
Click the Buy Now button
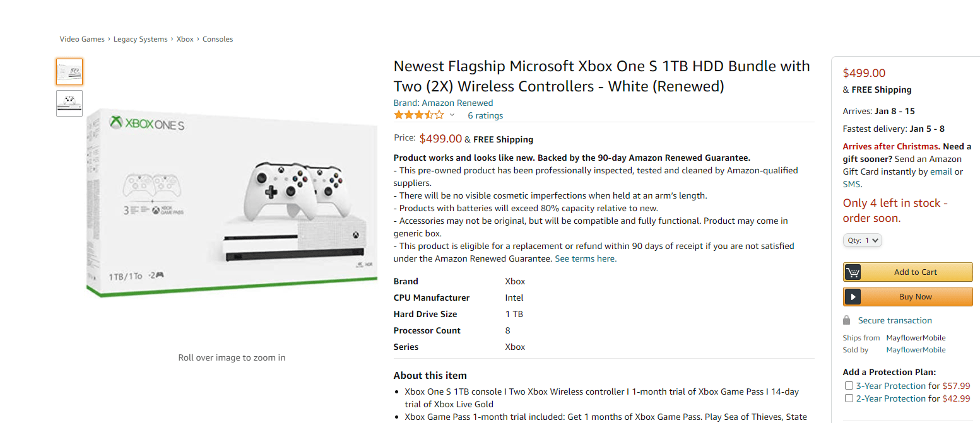(907, 296)
